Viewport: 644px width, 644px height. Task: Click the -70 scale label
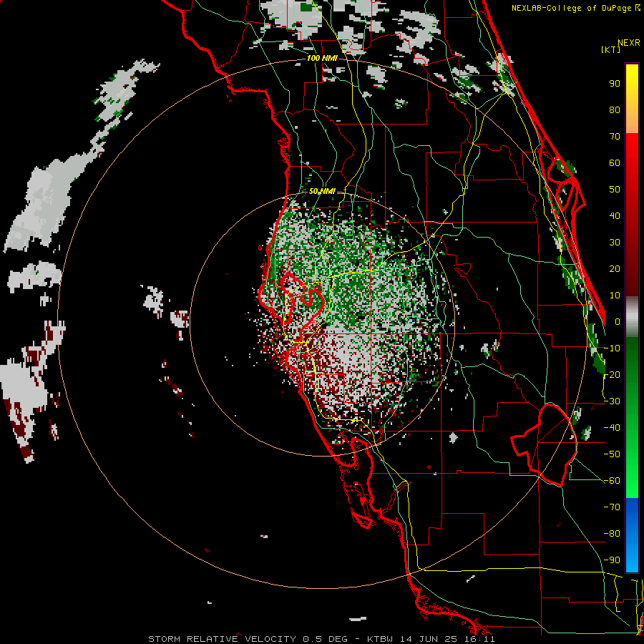point(612,507)
